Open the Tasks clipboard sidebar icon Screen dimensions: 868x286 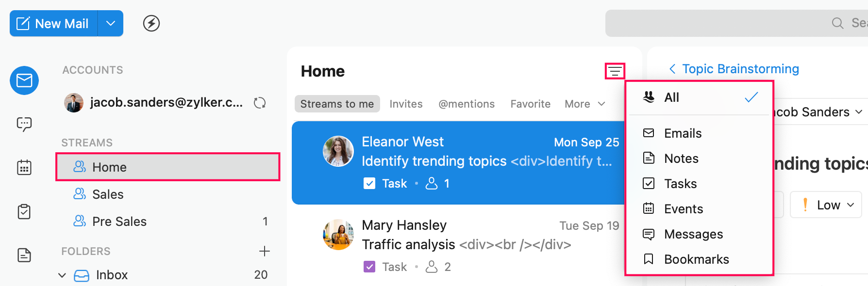pos(24,211)
